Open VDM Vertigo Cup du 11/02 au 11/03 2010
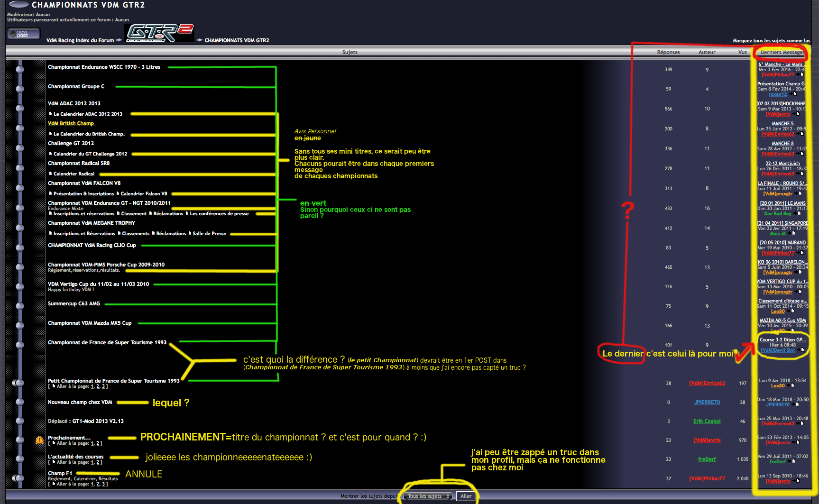This screenshot has width=819, height=504. (98, 284)
